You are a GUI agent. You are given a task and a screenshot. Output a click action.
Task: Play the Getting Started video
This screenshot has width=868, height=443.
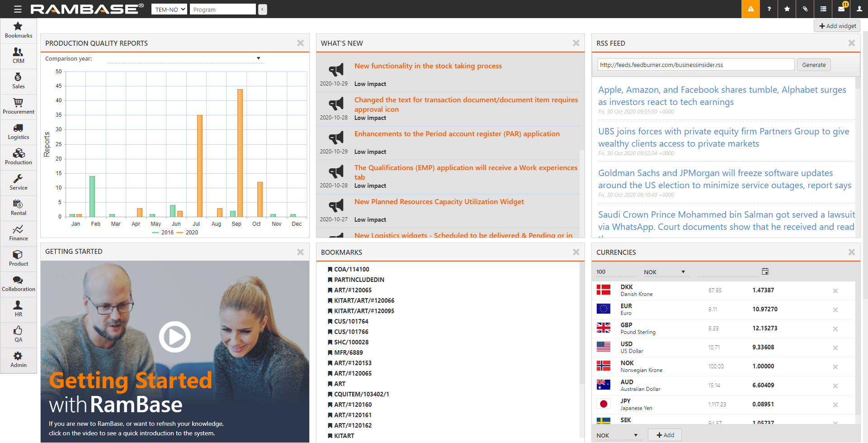click(175, 337)
